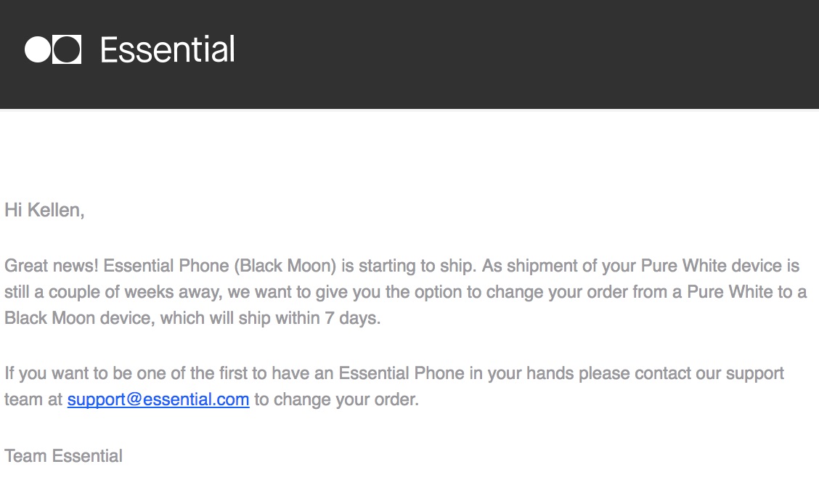Click "(Black Moon)" in parentheses
The image size is (819, 504).
(x=285, y=266)
